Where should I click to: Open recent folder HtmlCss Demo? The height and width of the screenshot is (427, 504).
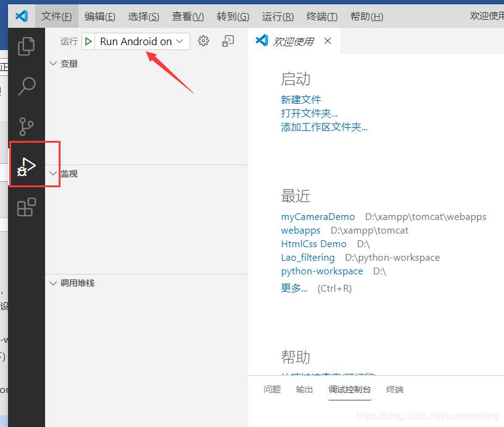[314, 244]
